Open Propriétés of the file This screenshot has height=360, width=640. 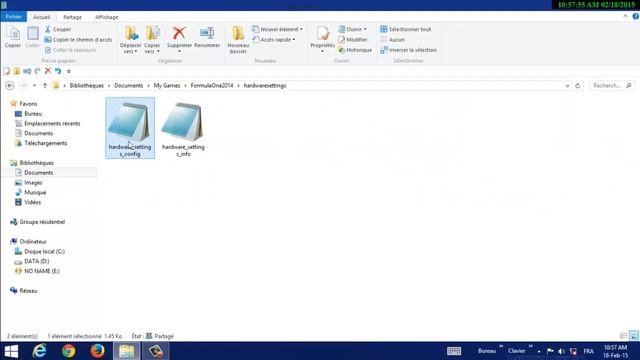coord(322,39)
